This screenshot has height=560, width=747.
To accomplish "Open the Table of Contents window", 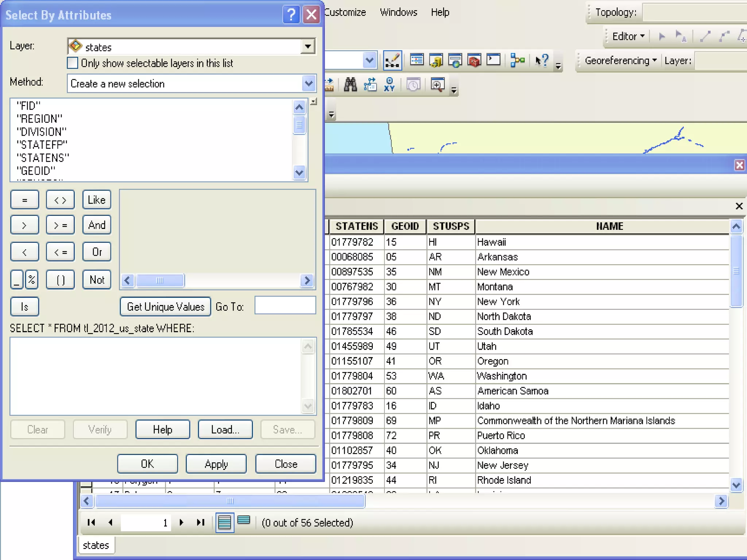I will (417, 60).
